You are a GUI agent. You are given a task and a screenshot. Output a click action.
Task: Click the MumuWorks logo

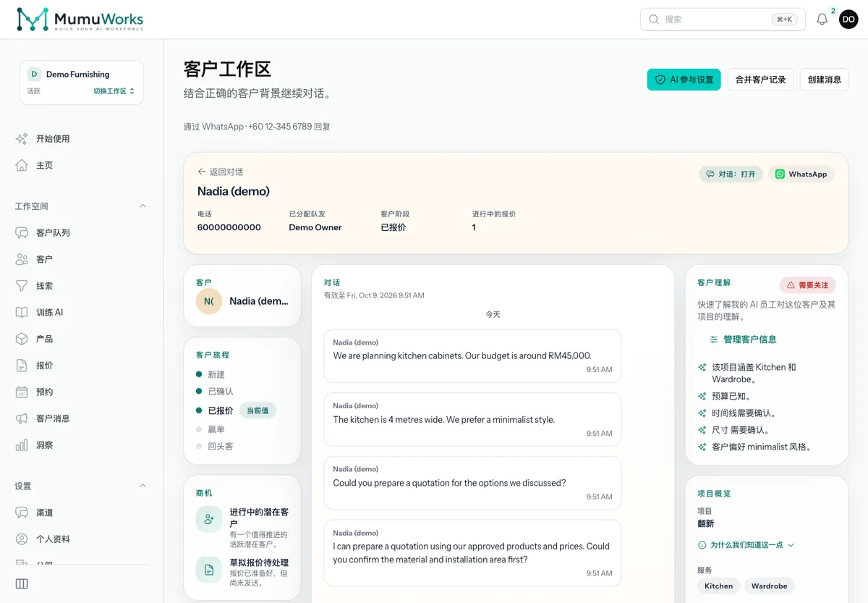coord(80,20)
